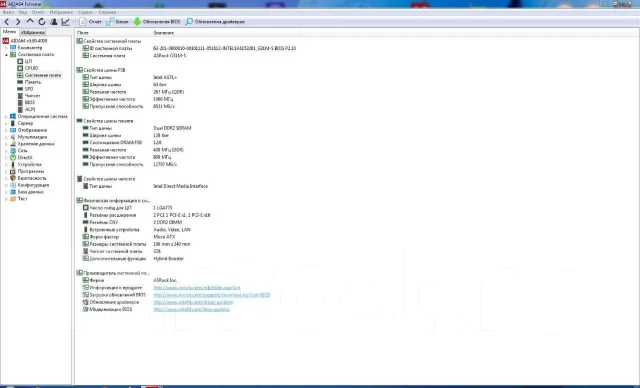The height and width of the screenshot is (388, 640).
Task: Open the Загрузка обновлений BIOS link
Action: click(211, 295)
